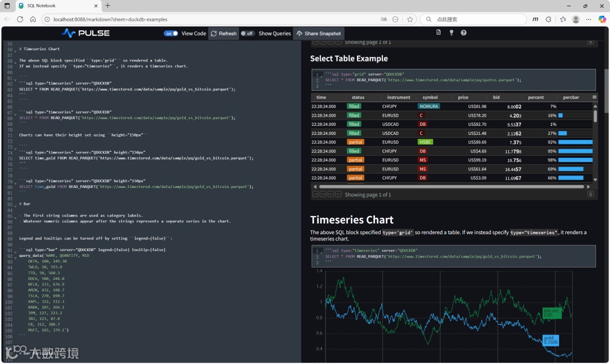The image size is (610, 364).
Task: Click the bitcoin legend label on chart
Action: pyautogui.click(x=552, y=313)
